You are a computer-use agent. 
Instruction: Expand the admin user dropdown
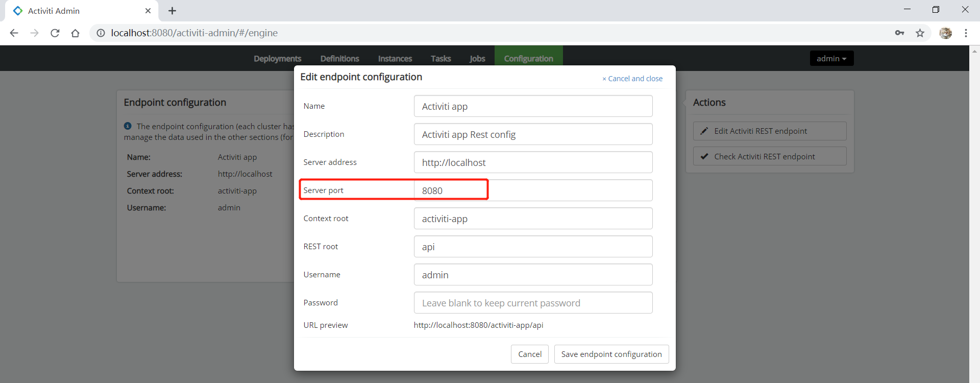pyautogui.click(x=831, y=59)
